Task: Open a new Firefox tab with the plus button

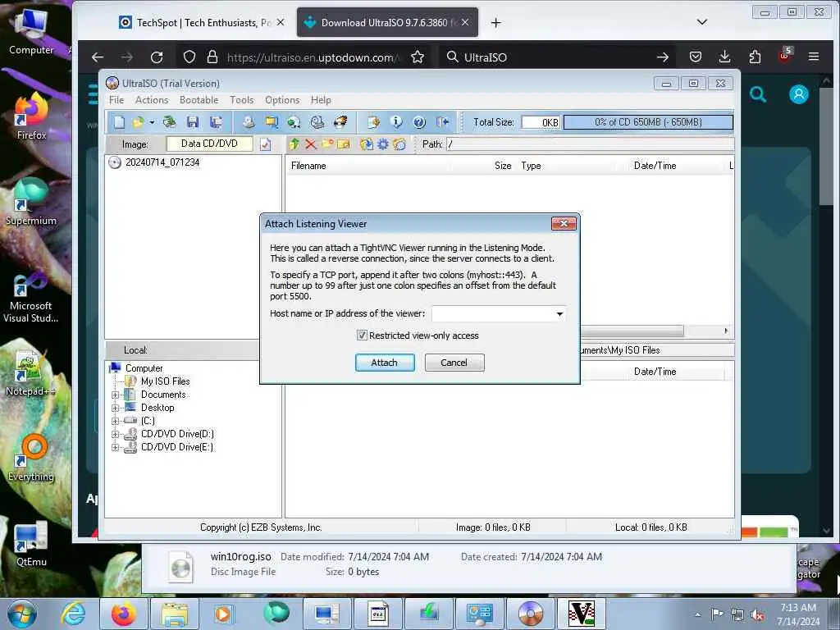Action: [x=496, y=22]
